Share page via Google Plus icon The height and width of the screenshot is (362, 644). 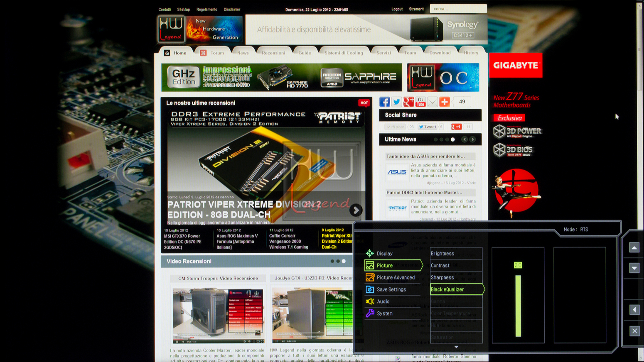(x=408, y=102)
